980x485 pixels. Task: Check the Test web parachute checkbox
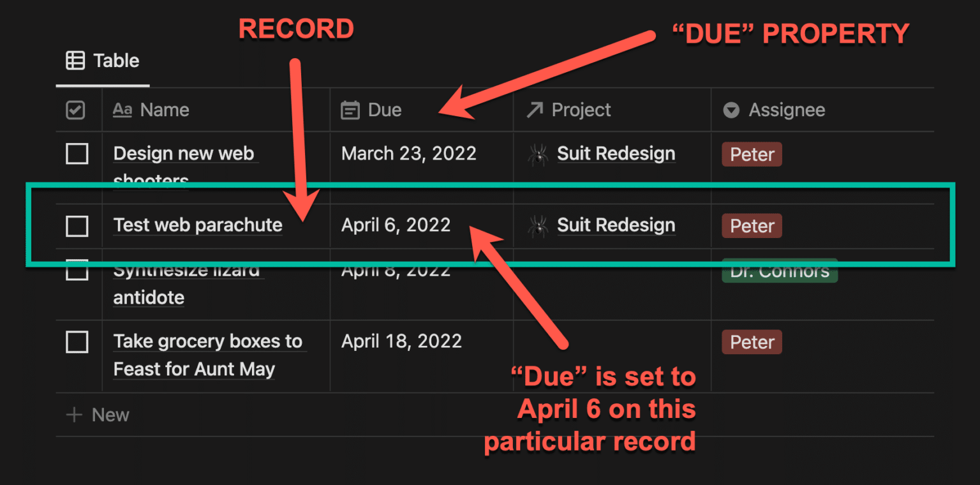tap(77, 225)
